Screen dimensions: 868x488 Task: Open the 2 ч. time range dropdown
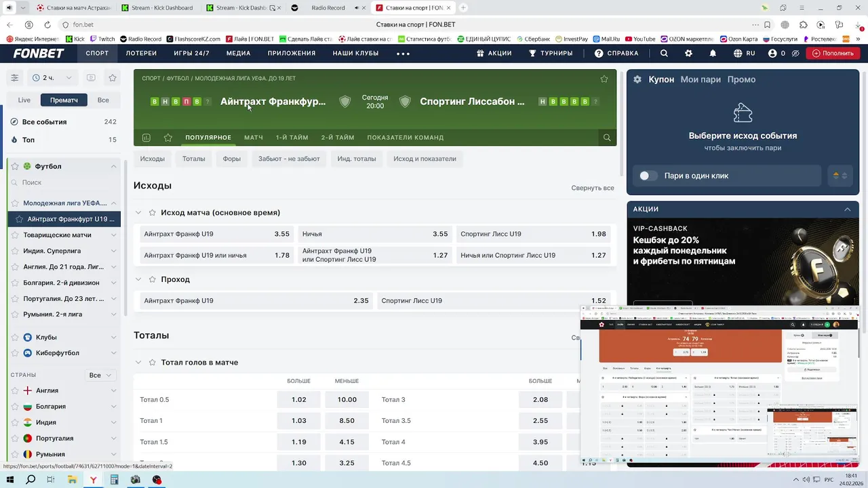click(x=52, y=78)
